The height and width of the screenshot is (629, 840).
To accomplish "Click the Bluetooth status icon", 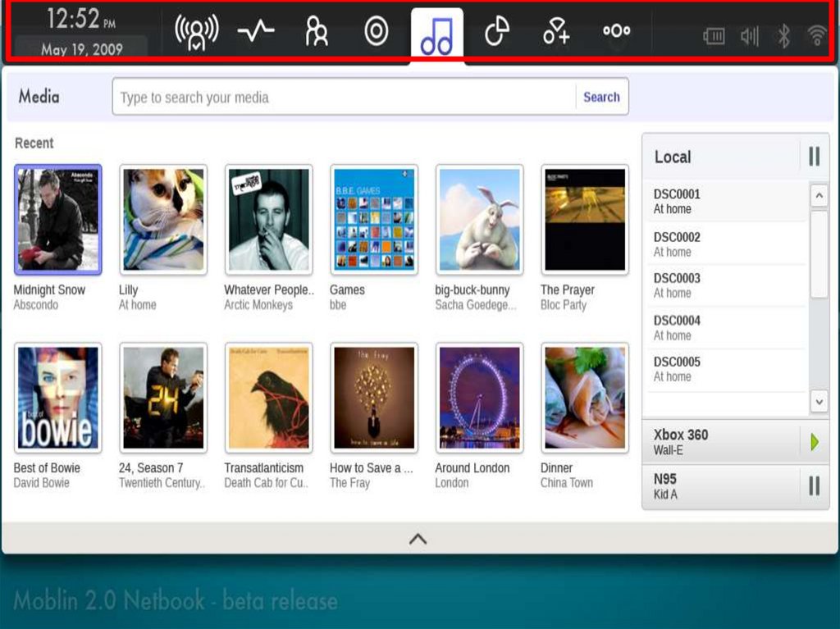I will (x=783, y=36).
